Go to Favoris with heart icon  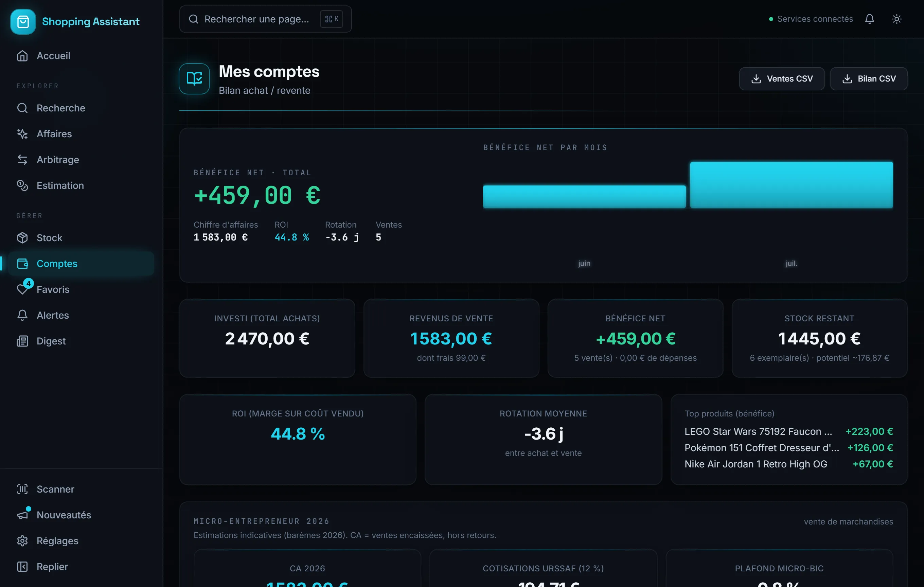[x=81, y=289]
